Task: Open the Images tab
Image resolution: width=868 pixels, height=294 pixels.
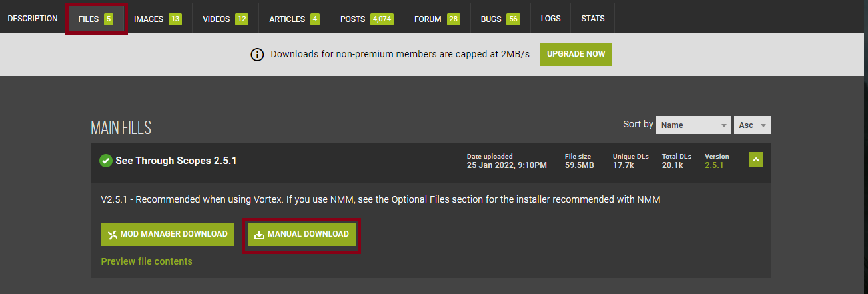Action: (x=157, y=19)
